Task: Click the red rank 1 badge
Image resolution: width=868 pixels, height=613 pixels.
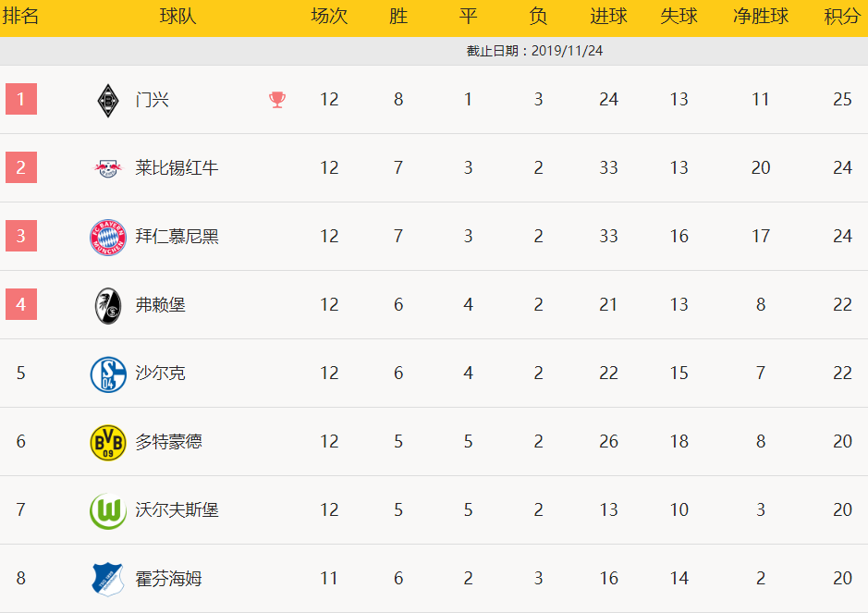Action: coord(21,99)
